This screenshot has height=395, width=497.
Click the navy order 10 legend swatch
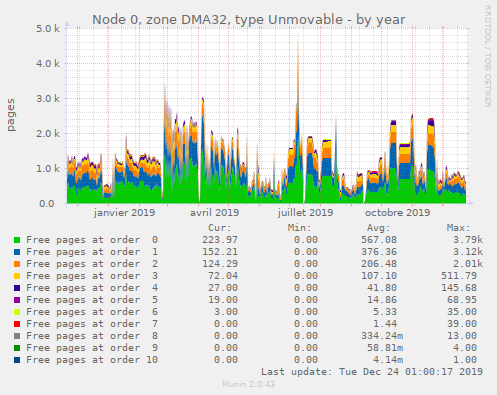(17, 360)
